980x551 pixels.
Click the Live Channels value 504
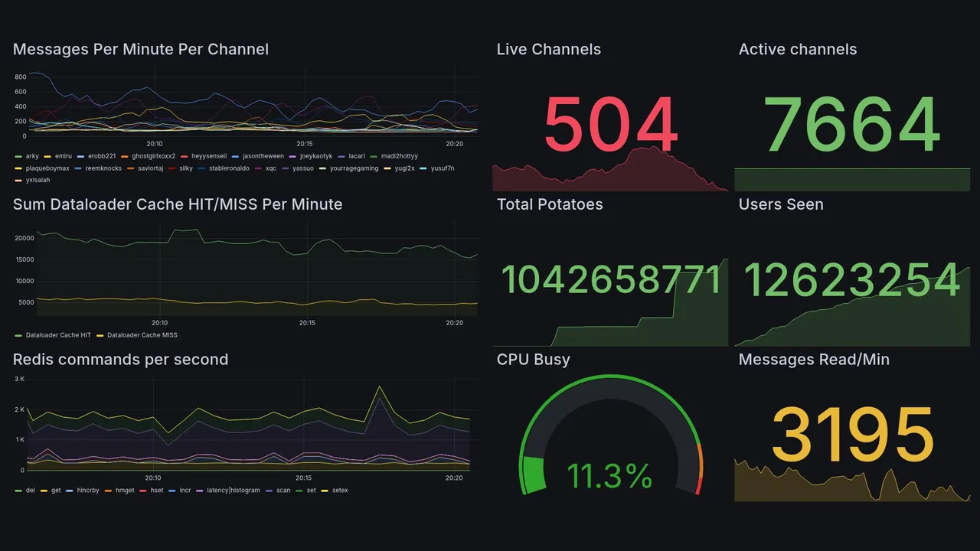click(x=610, y=125)
